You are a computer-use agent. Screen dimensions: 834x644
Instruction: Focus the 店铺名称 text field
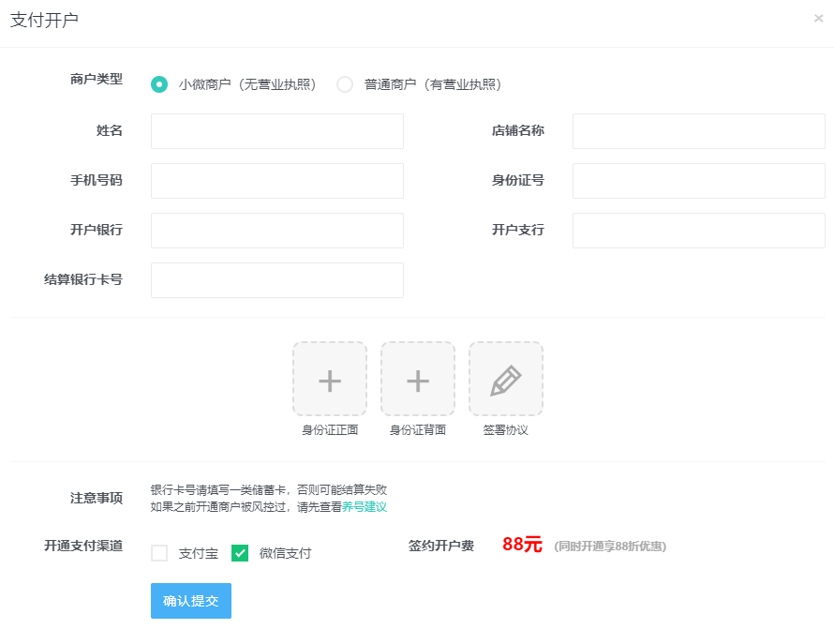(x=698, y=130)
